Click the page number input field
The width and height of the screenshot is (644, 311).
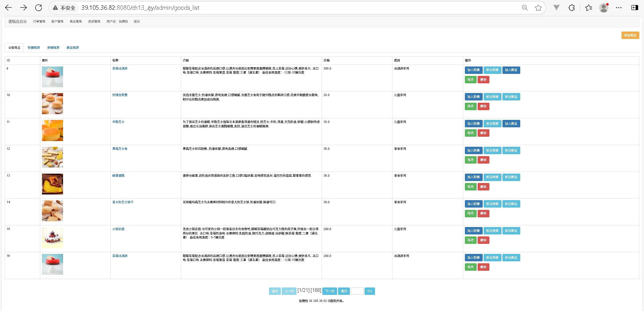coord(357,291)
